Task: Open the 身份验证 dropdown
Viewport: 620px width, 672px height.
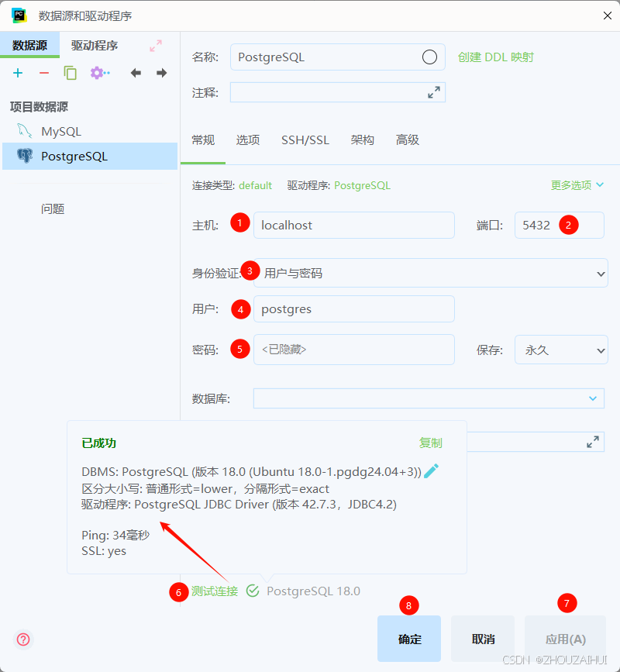Action: [x=431, y=273]
